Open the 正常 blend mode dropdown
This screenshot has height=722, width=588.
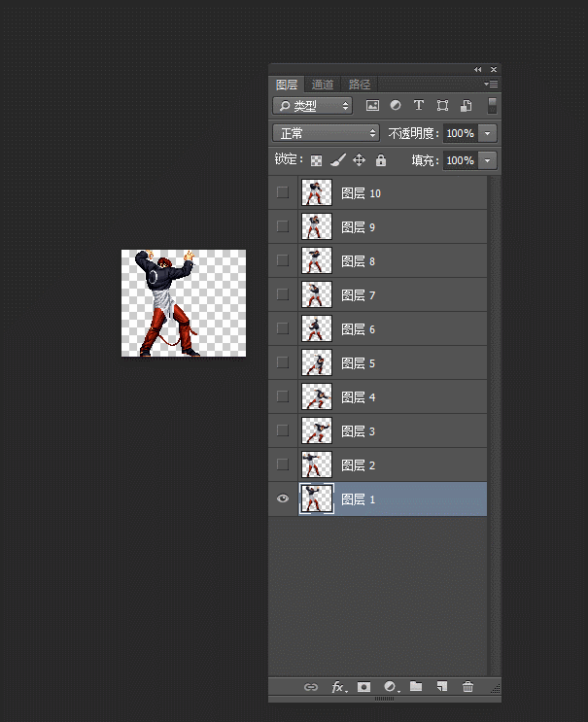click(x=326, y=133)
